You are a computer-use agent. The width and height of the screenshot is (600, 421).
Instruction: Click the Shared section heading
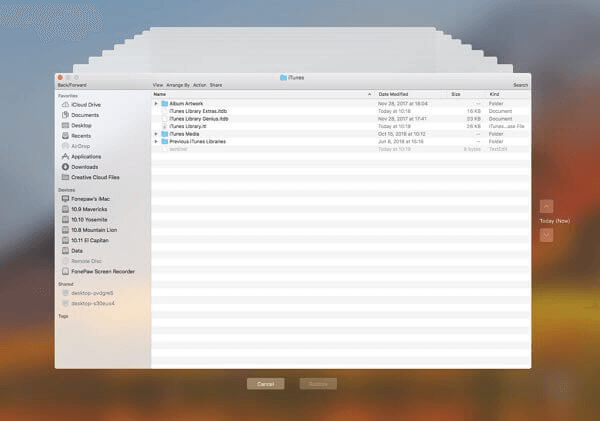[x=66, y=284]
